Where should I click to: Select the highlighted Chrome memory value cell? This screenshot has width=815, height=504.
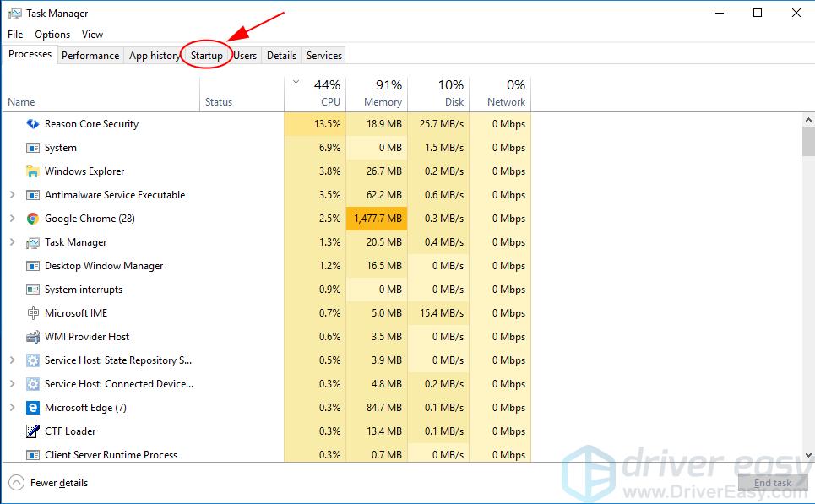[378, 219]
